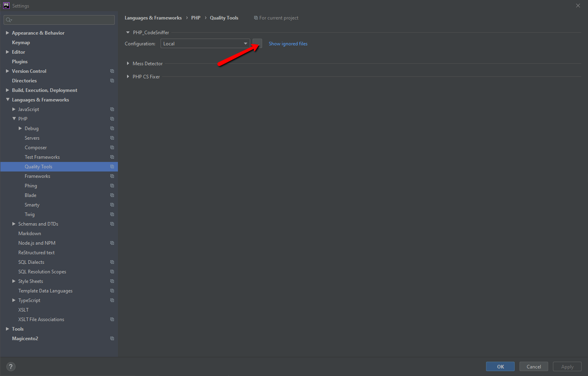588x376 pixels.
Task: Expand the PHP CS Fixer section
Action: 128,77
